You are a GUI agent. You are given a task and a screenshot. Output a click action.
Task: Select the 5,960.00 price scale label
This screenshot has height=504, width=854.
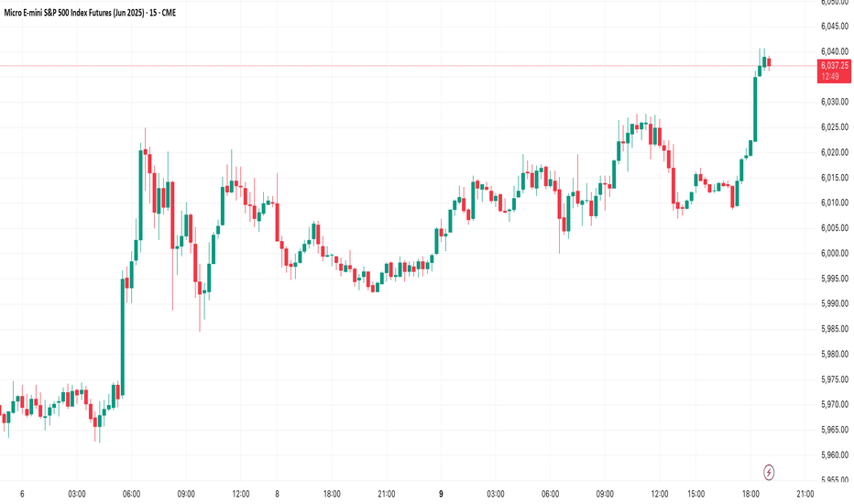pos(835,455)
